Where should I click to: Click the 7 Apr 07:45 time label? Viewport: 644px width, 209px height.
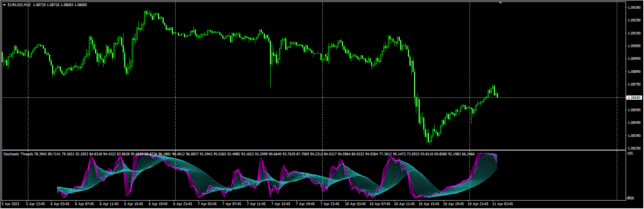(232, 204)
